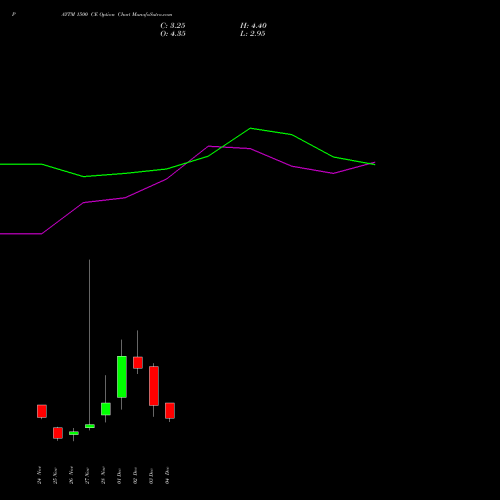This screenshot has width=500, height=500.
Task: Click the '27 Nov' date label
Action: pos(88,475)
